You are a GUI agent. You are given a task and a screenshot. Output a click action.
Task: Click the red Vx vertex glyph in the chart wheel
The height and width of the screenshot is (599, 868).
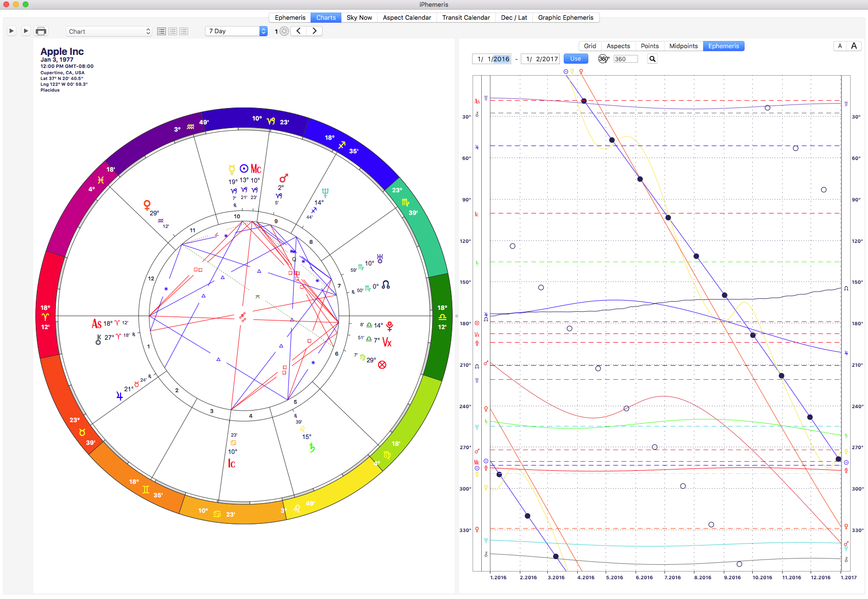387,342
